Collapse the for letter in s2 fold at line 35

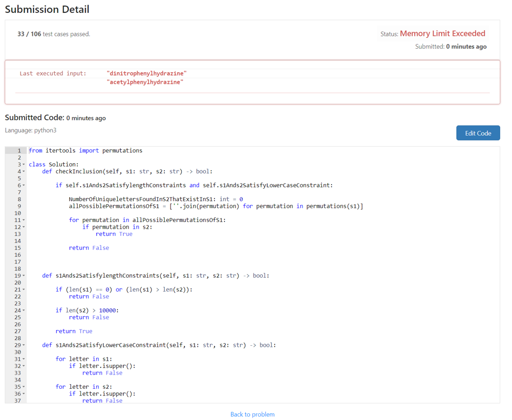tap(24, 387)
